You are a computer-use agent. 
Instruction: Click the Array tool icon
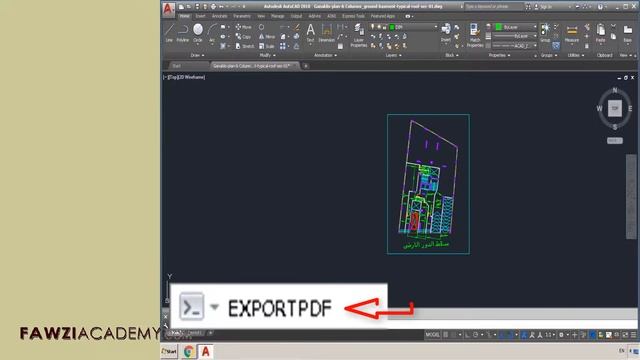283,46
